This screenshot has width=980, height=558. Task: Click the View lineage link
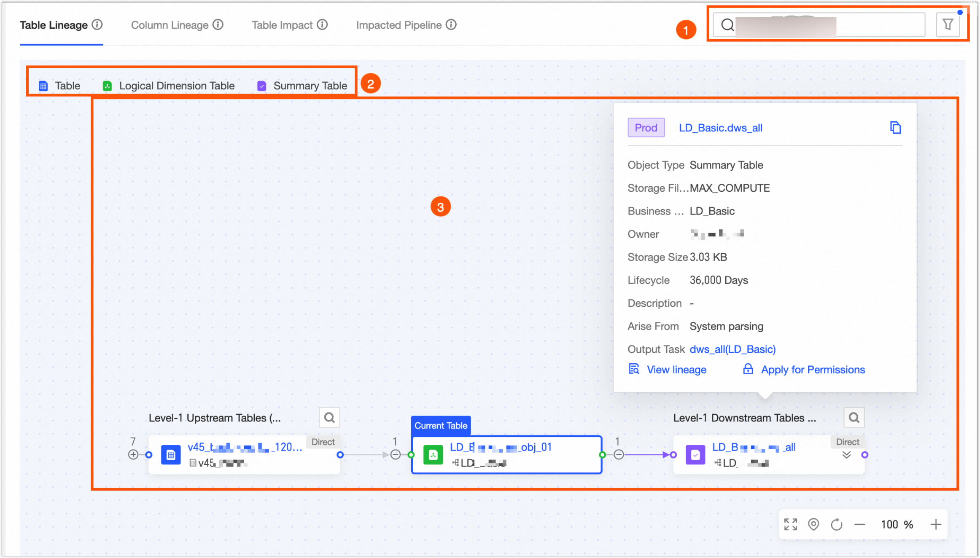click(676, 370)
